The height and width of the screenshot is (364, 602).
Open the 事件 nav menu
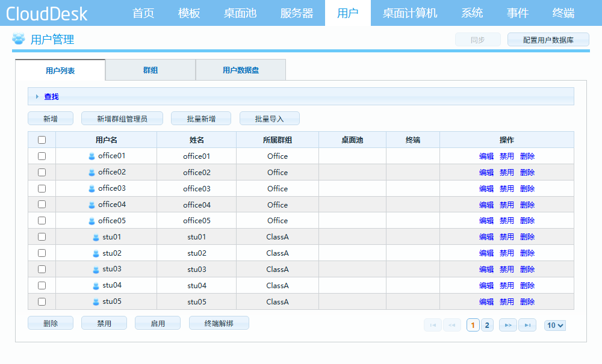(518, 13)
